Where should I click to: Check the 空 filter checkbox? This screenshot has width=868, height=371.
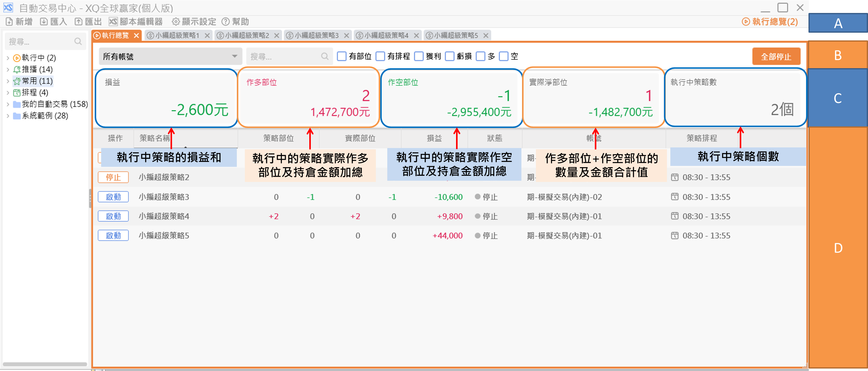tap(504, 56)
